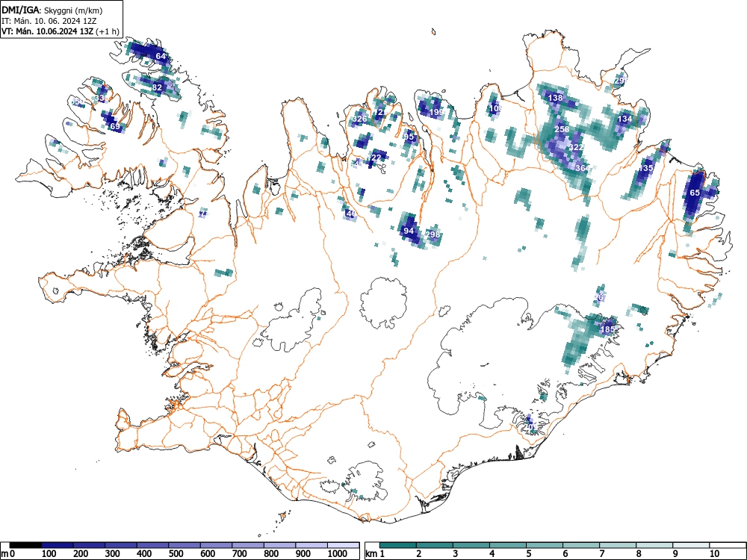Click the '94' visibility value on the map
The width and height of the screenshot is (747, 560).
click(x=409, y=231)
